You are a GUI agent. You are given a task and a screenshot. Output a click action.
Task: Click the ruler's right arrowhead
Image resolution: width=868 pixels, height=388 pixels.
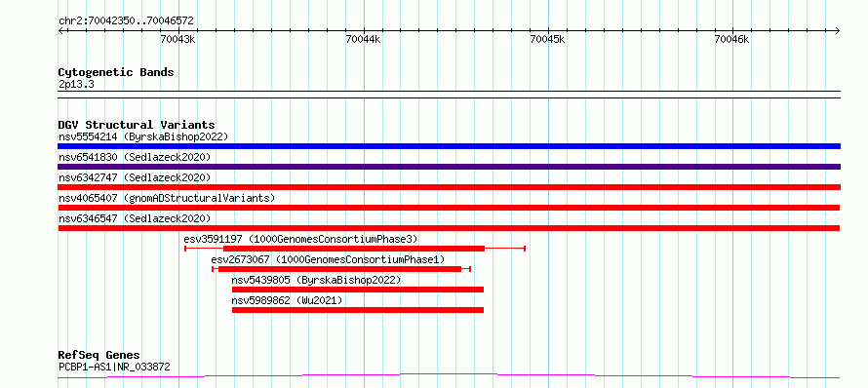pyautogui.click(x=838, y=30)
